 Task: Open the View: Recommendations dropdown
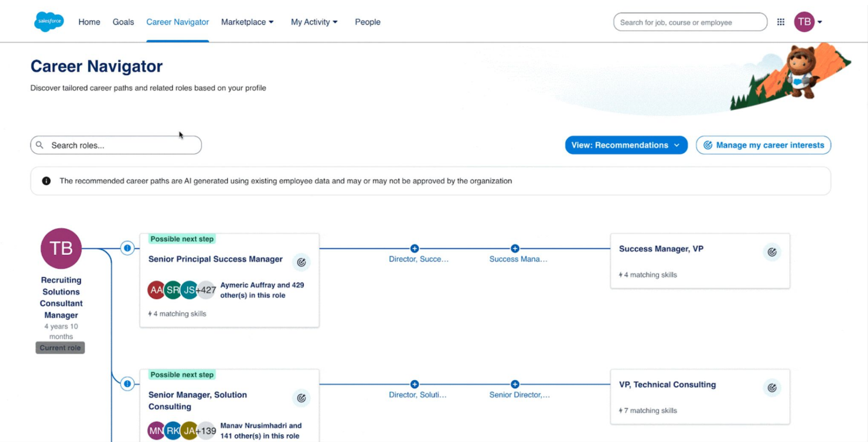click(x=626, y=145)
